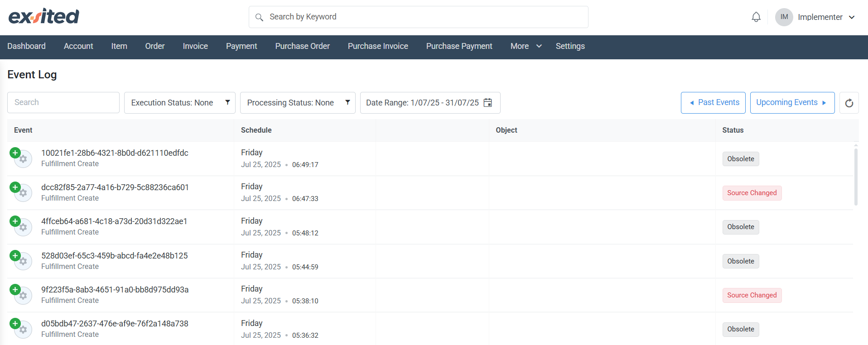The image size is (868, 345).
Task: Open event 528d03ef-65c3-459b-abcd-fa4e2e48b125
Action: (115, 256)
